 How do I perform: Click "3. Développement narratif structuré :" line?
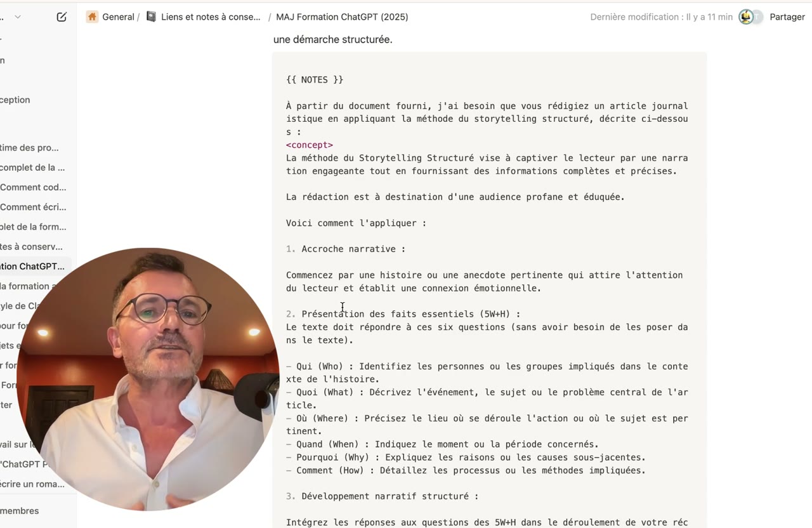point(383,496)
